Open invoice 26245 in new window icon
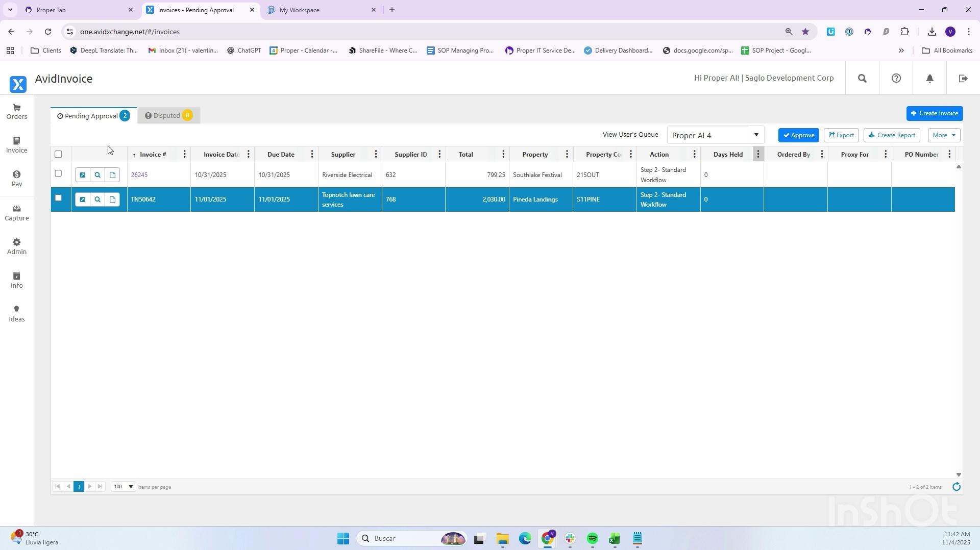Viewport: 980px width, 550px height. pyautogui.click(x=82, y=175)
